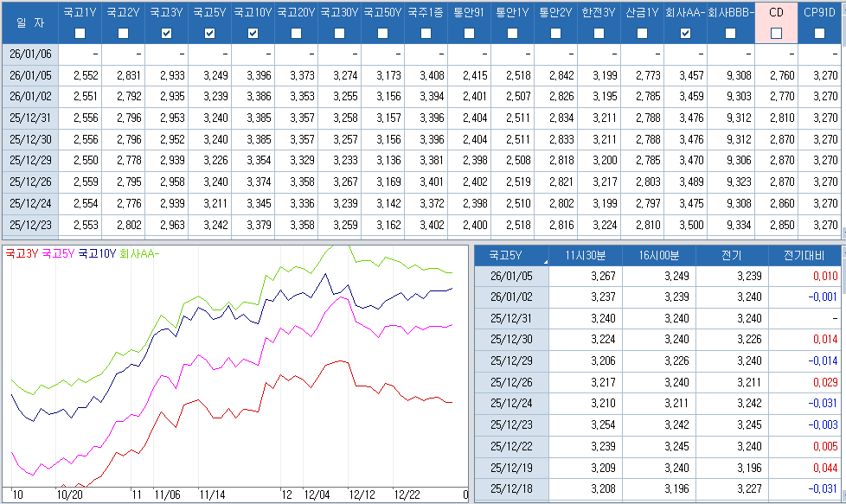Select the 26/01/05 row in the upper table
Viewport: 846px width, 504px height.
(30, 75)
